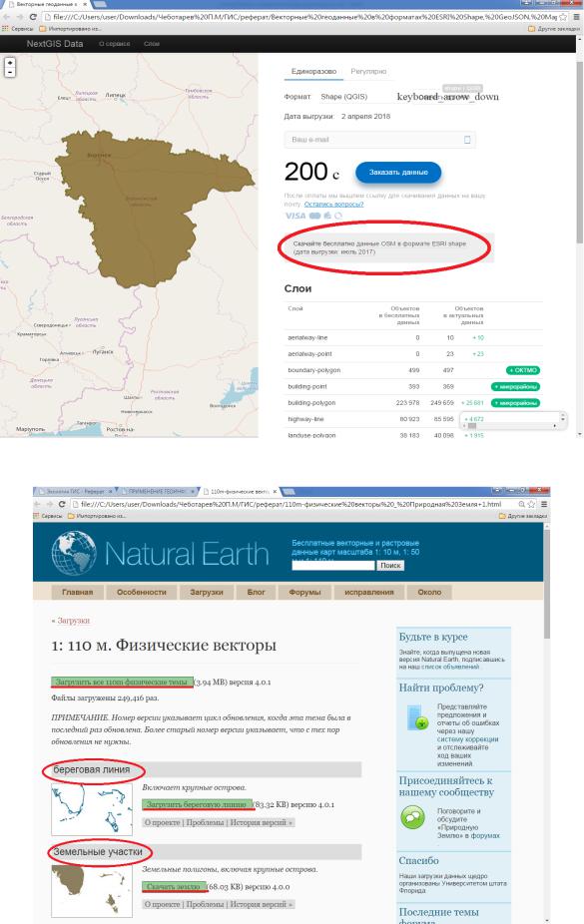584x924 pixels.
Task: Click the Скачать землю download link
Action: click(175, 886)
